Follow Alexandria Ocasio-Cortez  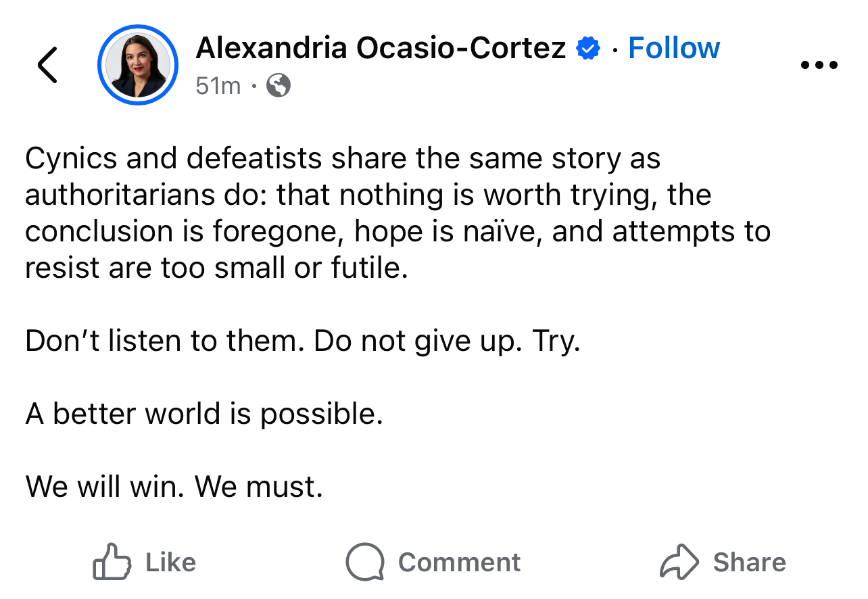(x=674, y=48)
